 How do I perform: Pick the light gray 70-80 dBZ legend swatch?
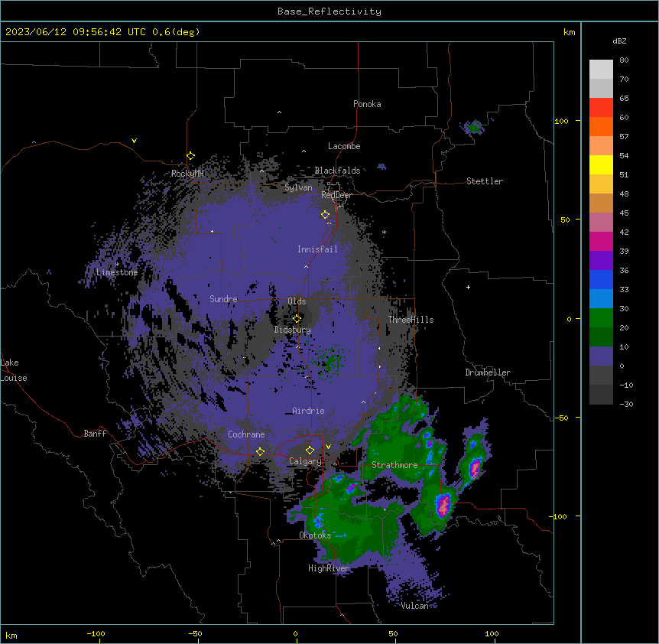[x=601, y=70]
